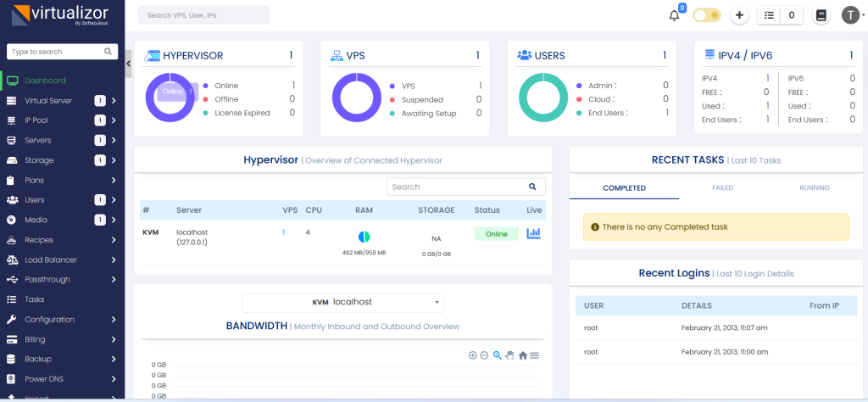Open the KVM localhost server dropdown
868x402 pixels.
[342, 302]
